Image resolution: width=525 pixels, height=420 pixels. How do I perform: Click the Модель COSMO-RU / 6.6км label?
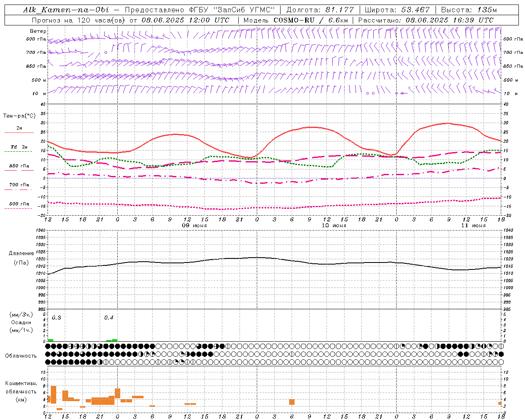tap(296, 20)
